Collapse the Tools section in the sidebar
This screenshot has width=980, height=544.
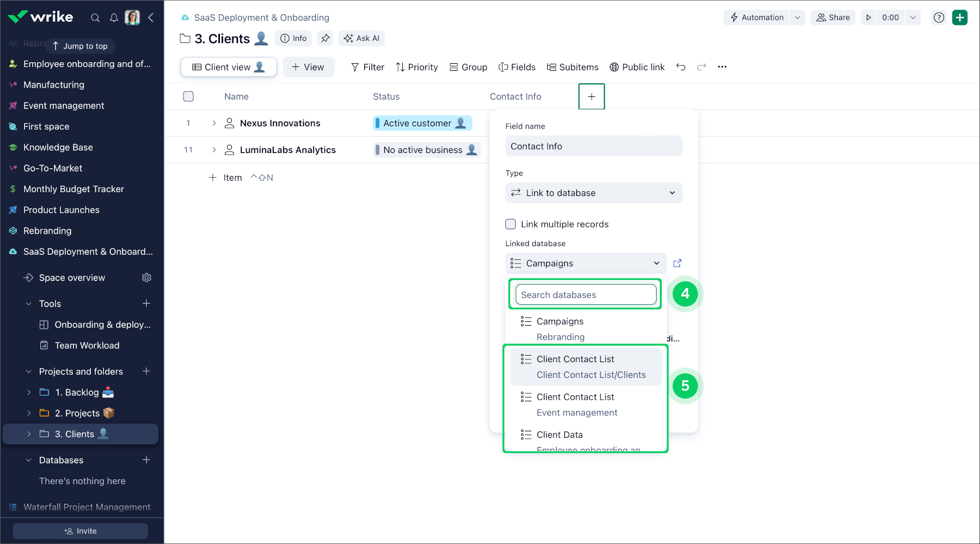click(x=28, y=303)
